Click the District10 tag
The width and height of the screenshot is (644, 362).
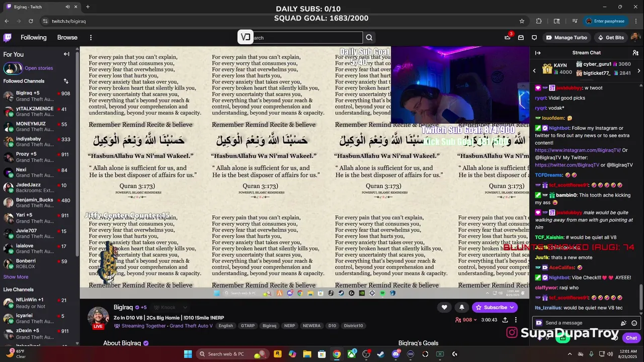click(353, 326)
